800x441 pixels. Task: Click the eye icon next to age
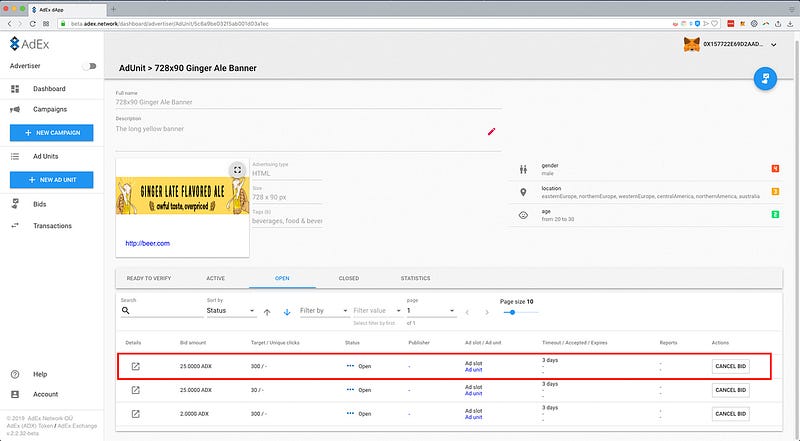(523, 215)
